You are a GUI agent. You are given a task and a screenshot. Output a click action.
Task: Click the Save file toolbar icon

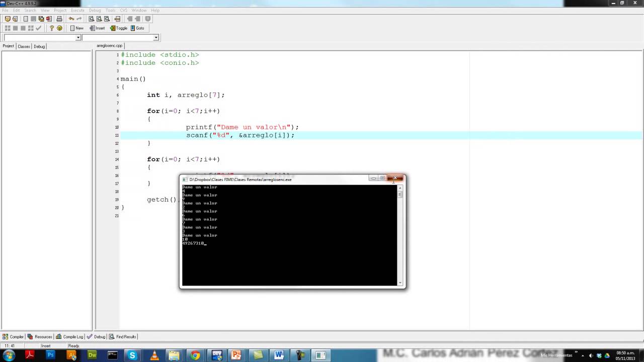pos(33,19)
